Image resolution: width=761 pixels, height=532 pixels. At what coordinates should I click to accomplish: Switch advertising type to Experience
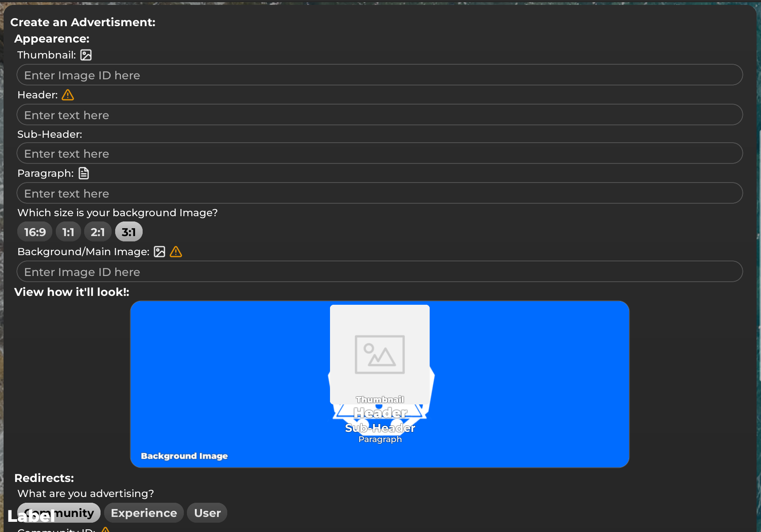click(x=144, y=513)
